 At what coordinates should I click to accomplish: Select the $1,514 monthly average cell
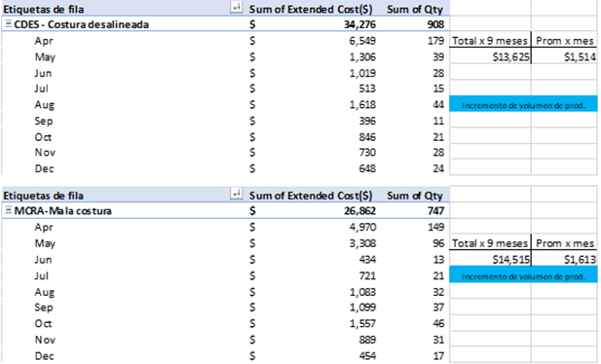point(564,57)
